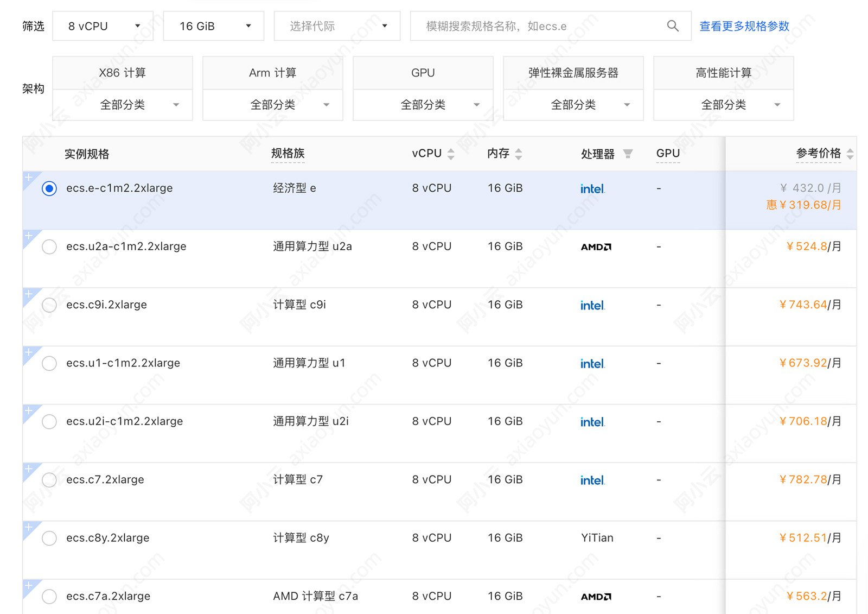Expand row ecs.u2a-c1m2.2xlarge plus corner

pos(29,236)
